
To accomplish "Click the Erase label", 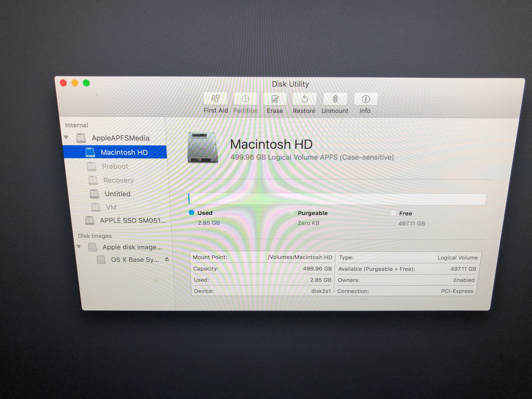I will [275, 111].
